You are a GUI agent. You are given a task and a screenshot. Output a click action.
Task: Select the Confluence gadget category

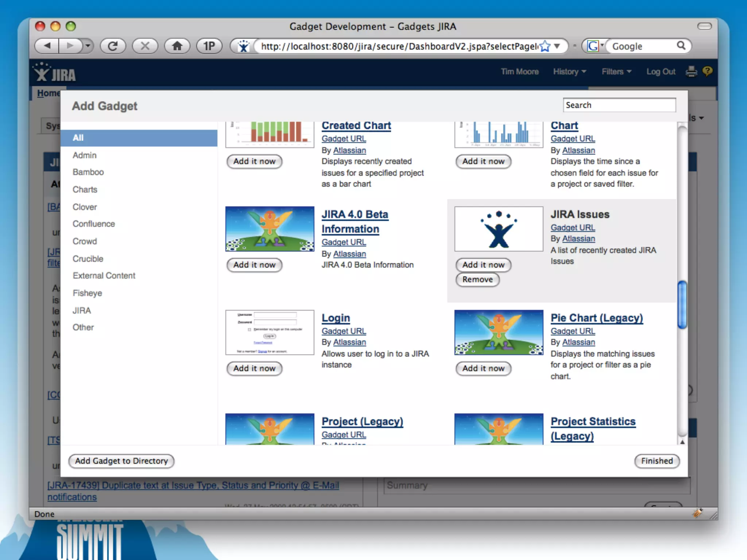tap(93, 224)
